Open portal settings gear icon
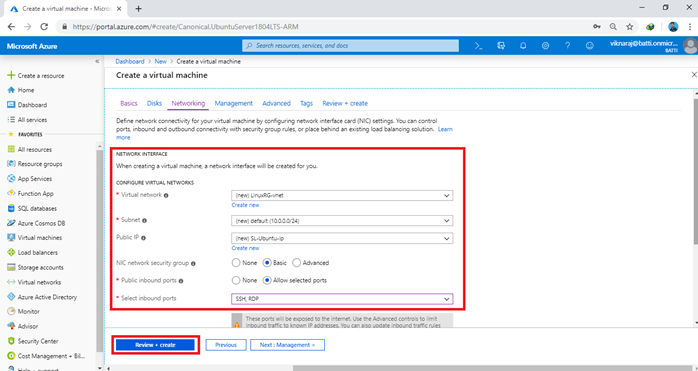698x371 pixels. pyautogui.click(x=545, y=45)
